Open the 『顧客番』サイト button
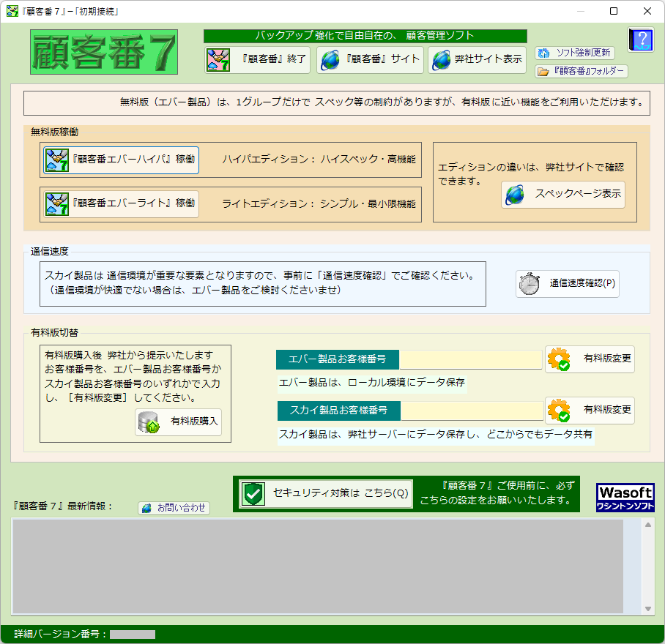Screen dimensions: 665x644 [370, 60]
